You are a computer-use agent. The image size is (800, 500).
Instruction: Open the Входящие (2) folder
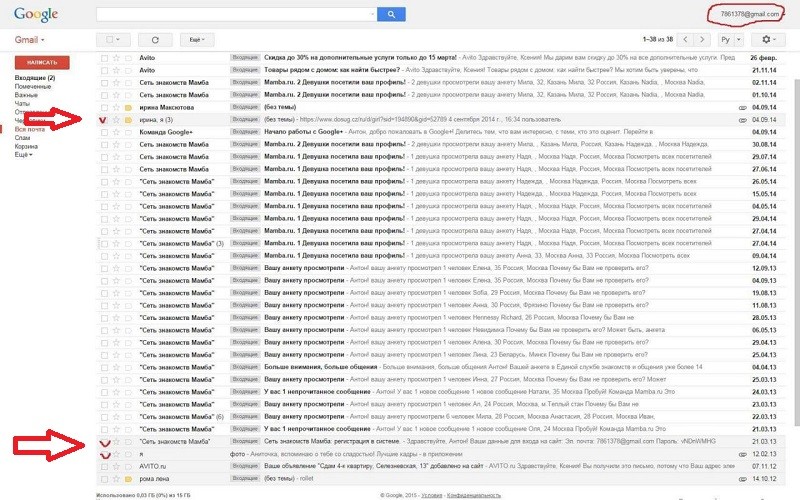(34, 77)
